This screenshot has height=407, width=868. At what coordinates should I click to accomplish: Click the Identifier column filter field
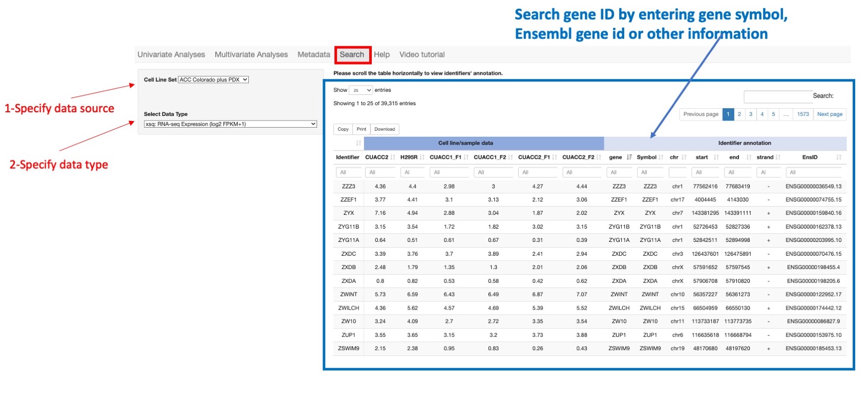(x=348, y=172)
